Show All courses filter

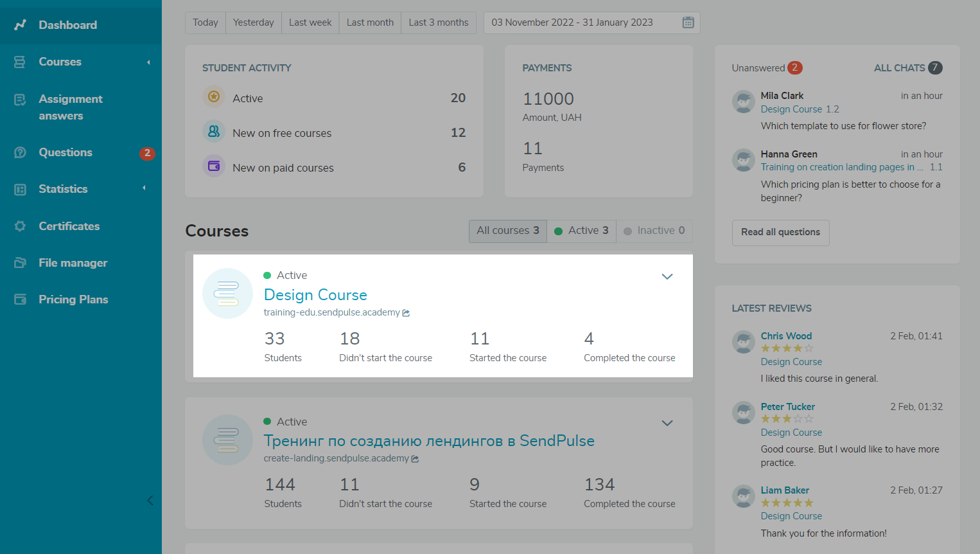coord(507,231)
